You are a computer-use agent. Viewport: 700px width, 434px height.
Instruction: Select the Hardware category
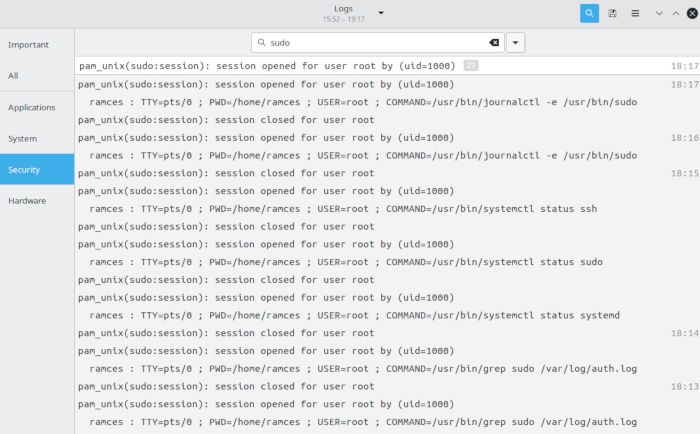pos(37,201)
